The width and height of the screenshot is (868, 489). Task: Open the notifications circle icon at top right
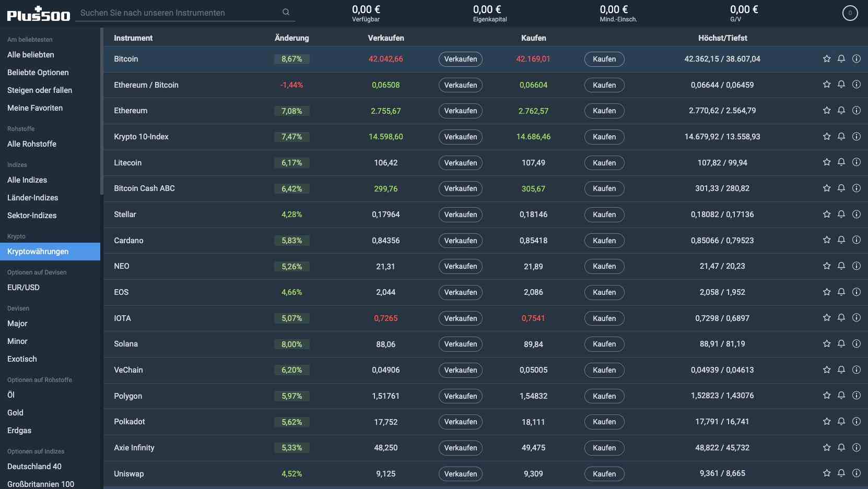coord(850,13)
